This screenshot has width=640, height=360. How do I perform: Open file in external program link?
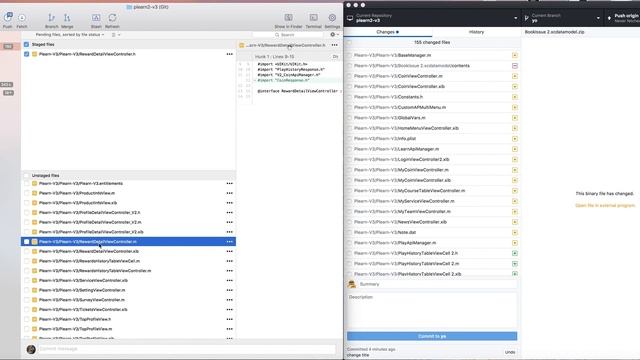click(x=605, y=205)
